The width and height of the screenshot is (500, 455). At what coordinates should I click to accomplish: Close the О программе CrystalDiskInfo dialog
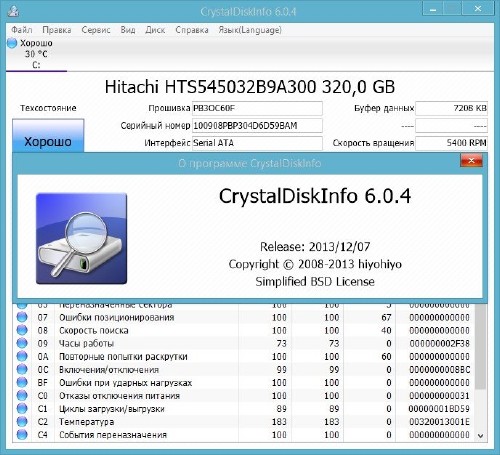click(471, 161)
